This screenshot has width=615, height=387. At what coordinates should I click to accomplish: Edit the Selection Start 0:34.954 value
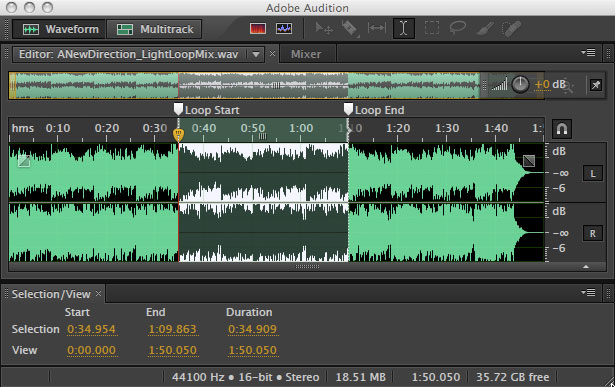[91, 329]
